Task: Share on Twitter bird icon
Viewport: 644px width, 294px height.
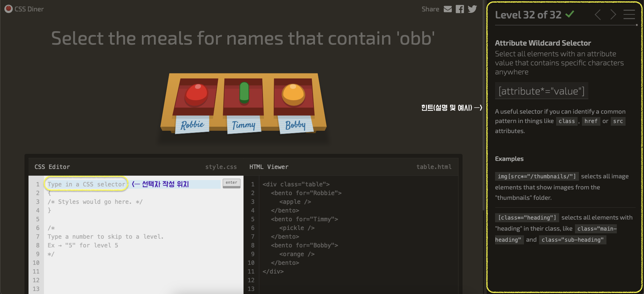Action: tap(472, 9)
